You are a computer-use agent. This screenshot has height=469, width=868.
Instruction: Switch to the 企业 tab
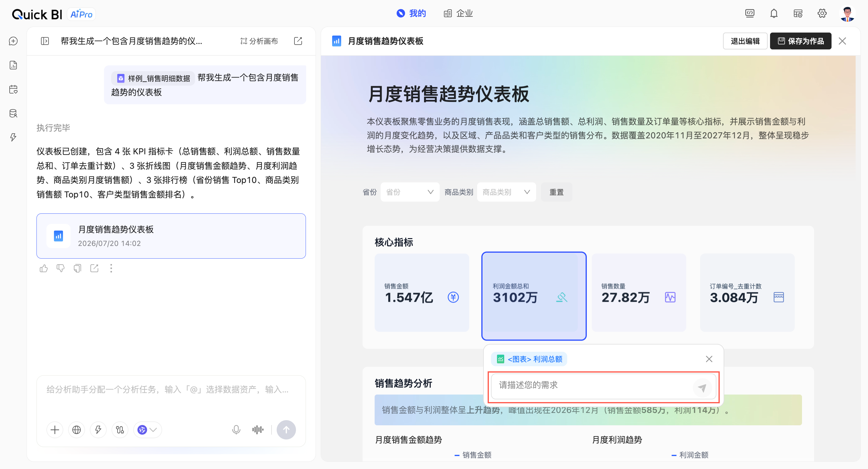[x=458, y=14]
